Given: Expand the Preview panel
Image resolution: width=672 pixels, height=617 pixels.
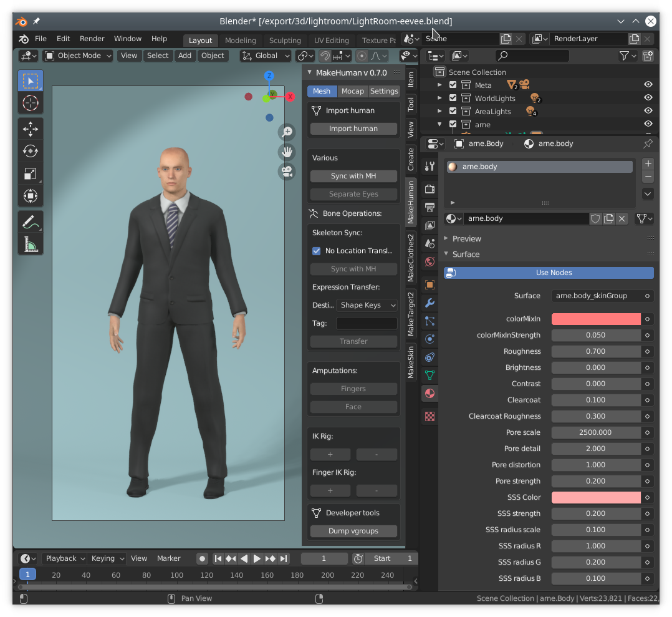Looking at the screenshot, I should [466, 238].
